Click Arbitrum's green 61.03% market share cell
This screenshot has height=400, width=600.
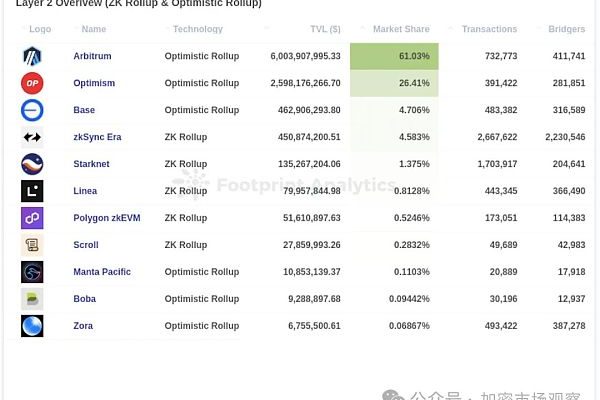tap(394, 57)
